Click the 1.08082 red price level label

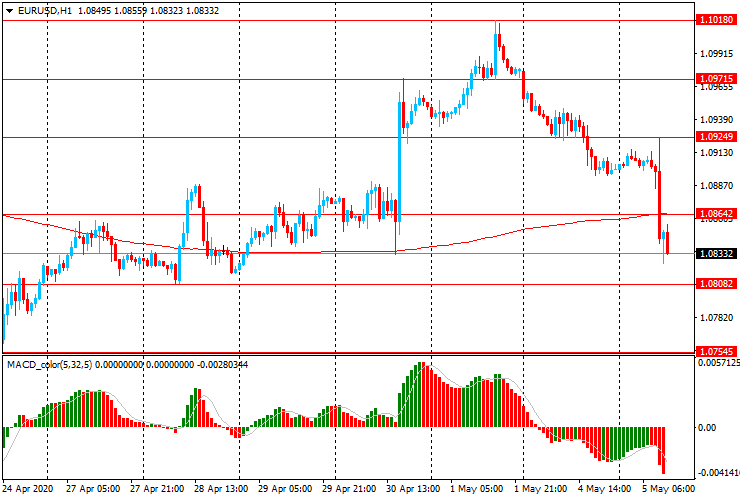(716, 284)
